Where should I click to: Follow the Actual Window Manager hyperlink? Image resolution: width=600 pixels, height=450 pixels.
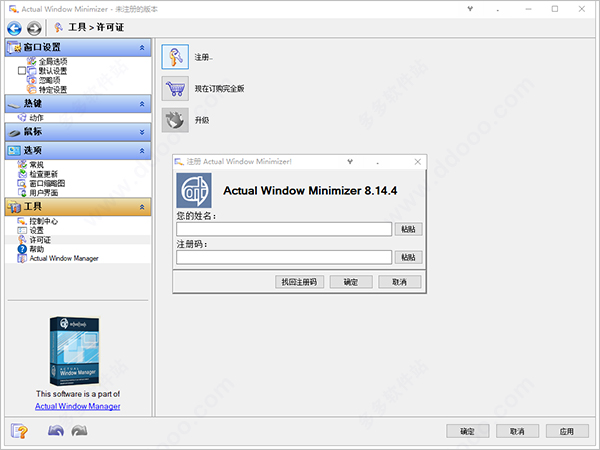(x=78, y=406)
